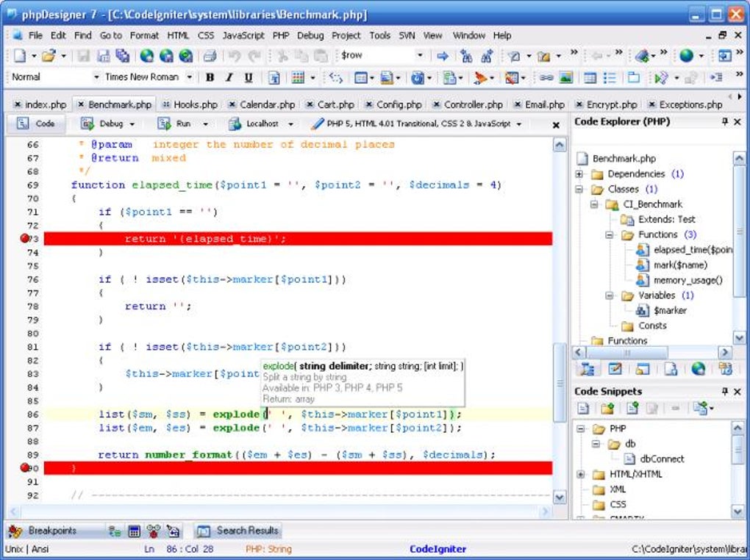Open the Debug menu in menu bar

click(310, 35)
